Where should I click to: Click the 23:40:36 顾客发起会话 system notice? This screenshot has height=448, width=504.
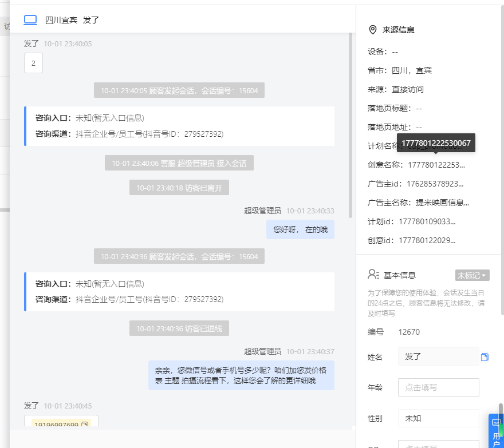pyautogui.click(x=179, y=256)
